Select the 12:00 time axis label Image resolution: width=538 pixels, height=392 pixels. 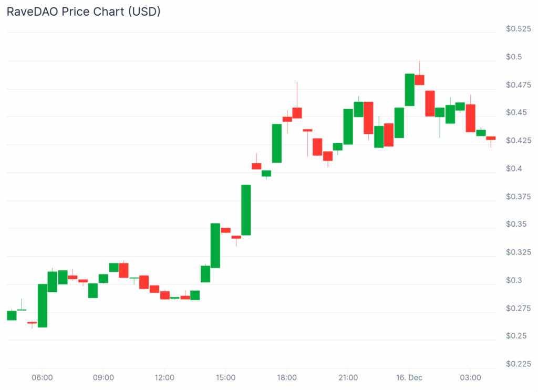tap(164, 378)
